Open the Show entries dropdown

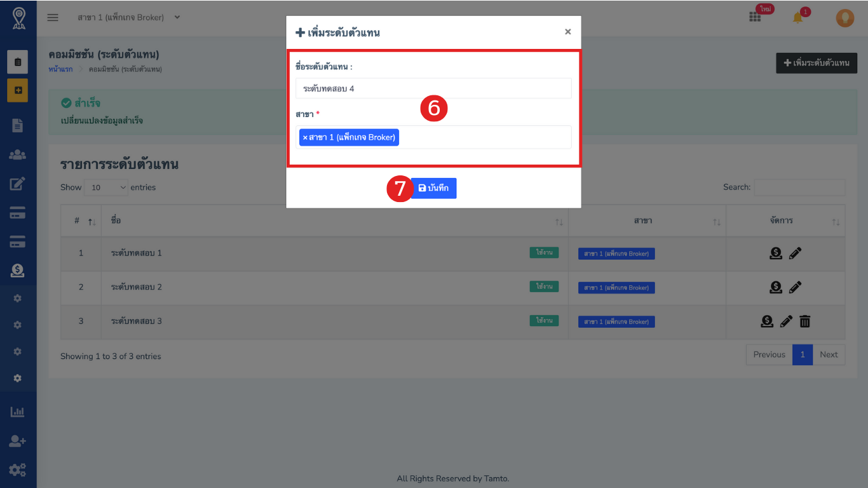coord(106,187)
